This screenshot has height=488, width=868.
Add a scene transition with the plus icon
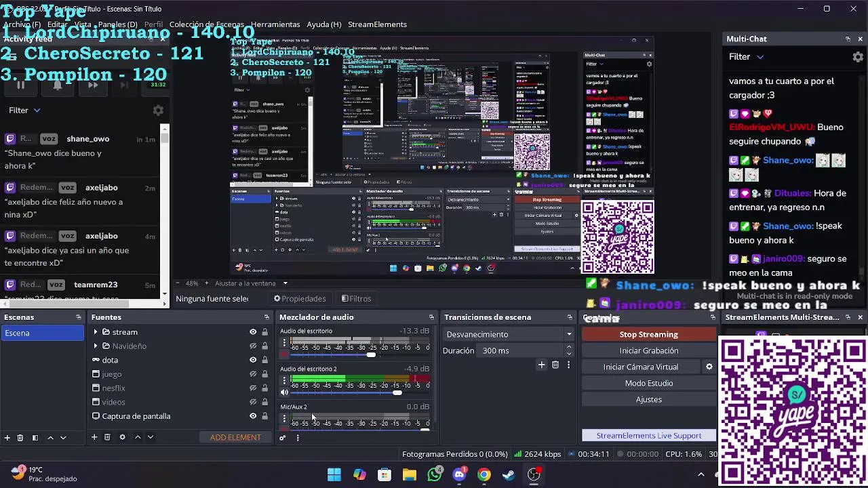click(x=541, y=365)
